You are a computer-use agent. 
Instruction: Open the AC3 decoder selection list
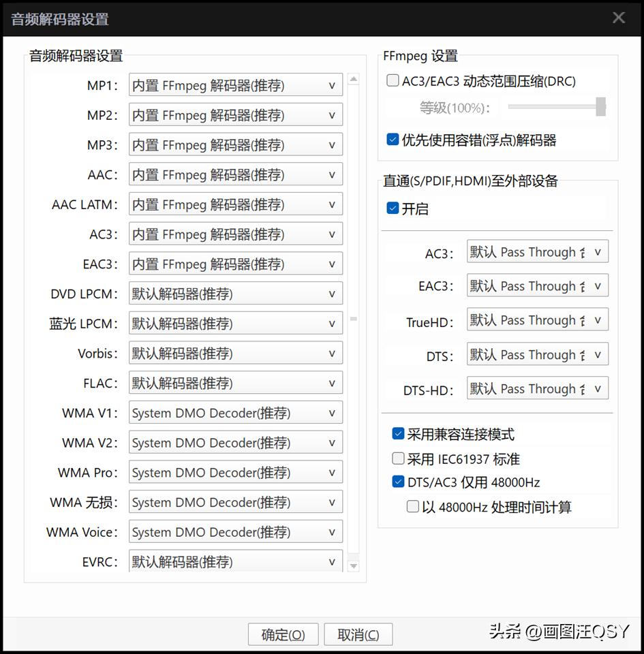(x=235, y=234)
